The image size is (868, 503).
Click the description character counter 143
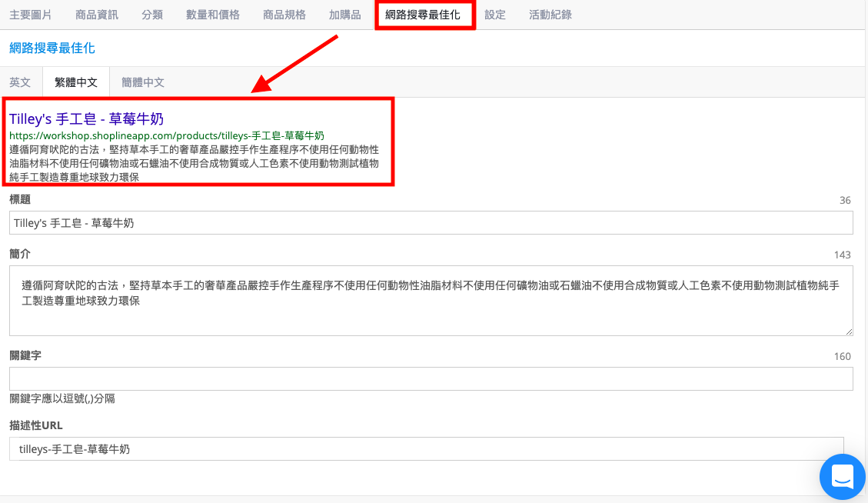point(842,255)
